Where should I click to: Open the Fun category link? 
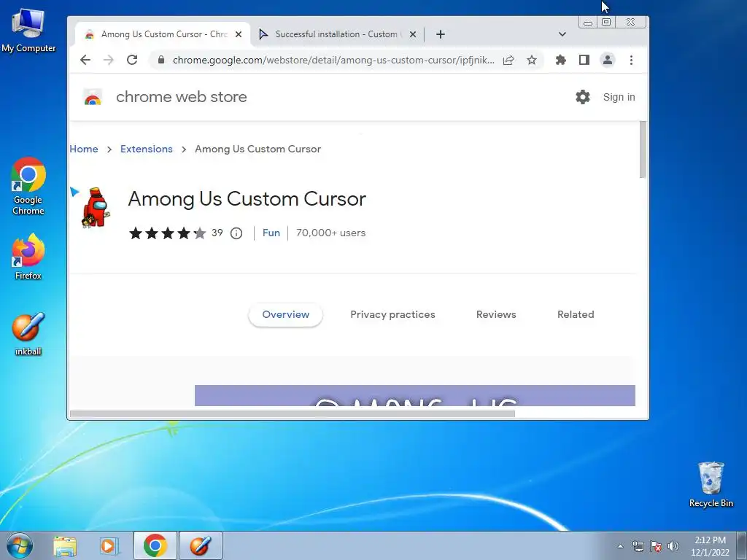[271, 233]
